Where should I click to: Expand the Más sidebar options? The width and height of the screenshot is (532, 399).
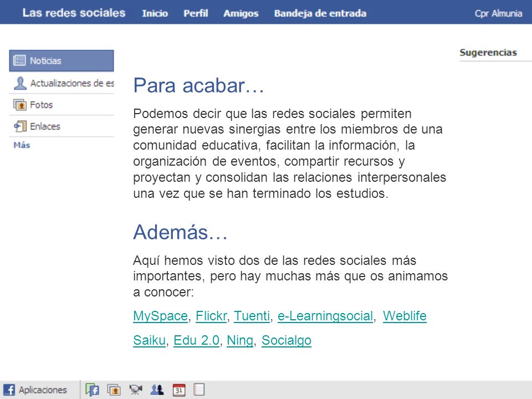coord(22,145)
